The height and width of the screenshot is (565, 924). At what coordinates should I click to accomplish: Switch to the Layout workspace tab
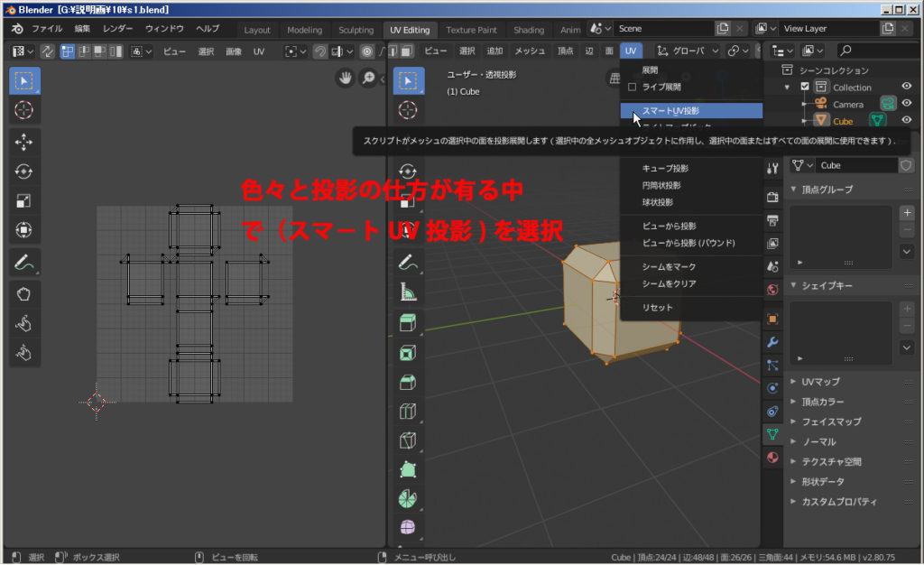257,30
